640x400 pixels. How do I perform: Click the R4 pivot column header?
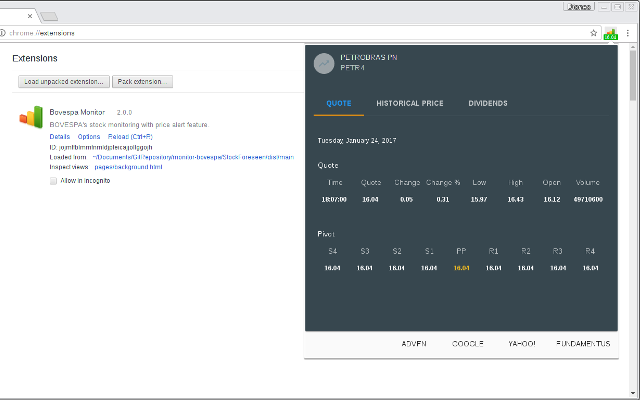click(590, 251)
